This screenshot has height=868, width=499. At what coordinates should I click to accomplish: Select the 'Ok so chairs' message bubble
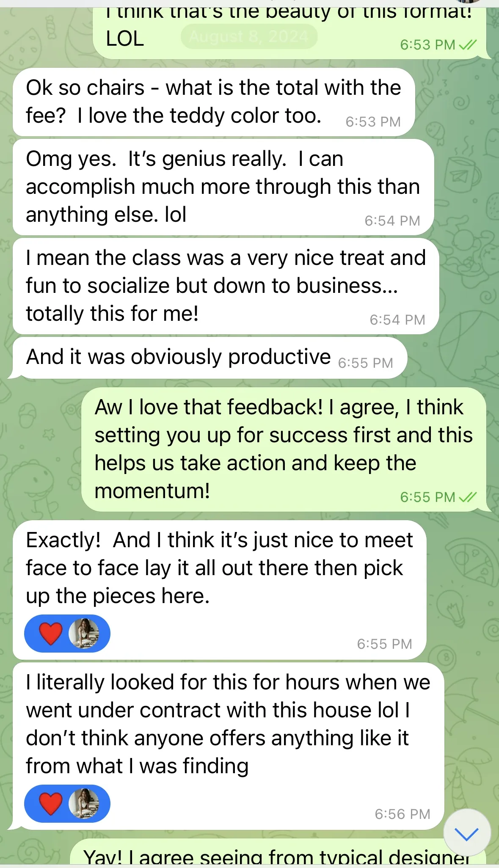tap(214, 102)
